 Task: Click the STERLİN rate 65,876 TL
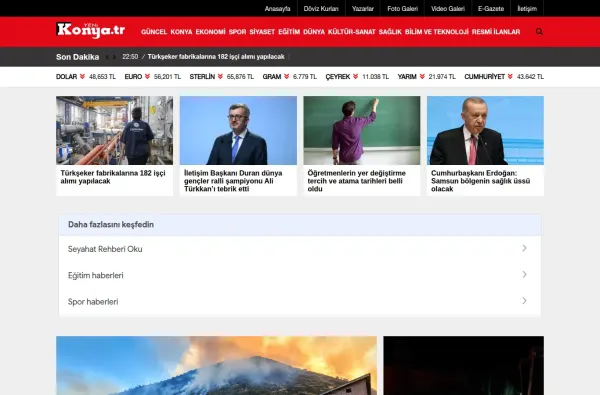(x=240, y=77)
